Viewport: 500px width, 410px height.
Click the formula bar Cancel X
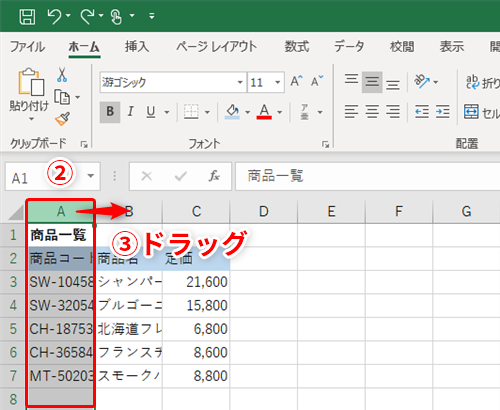click(x=146, y=176)
